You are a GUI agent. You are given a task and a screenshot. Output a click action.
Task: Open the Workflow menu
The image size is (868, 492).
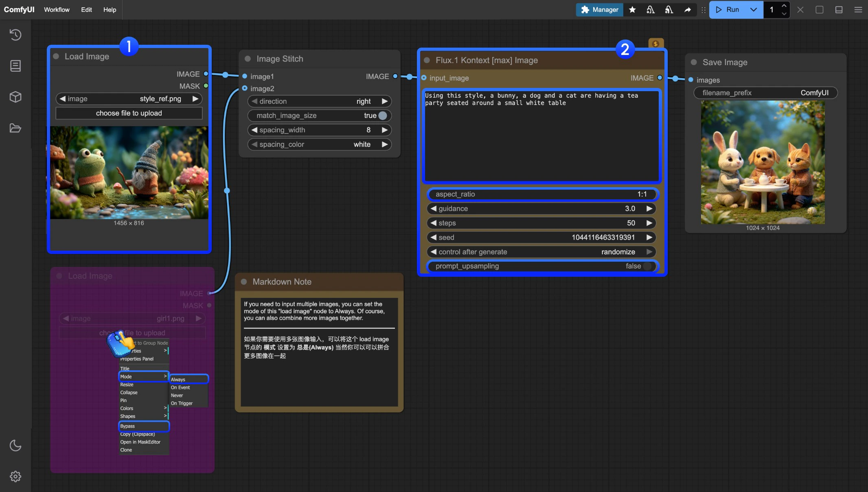point(57,9)
